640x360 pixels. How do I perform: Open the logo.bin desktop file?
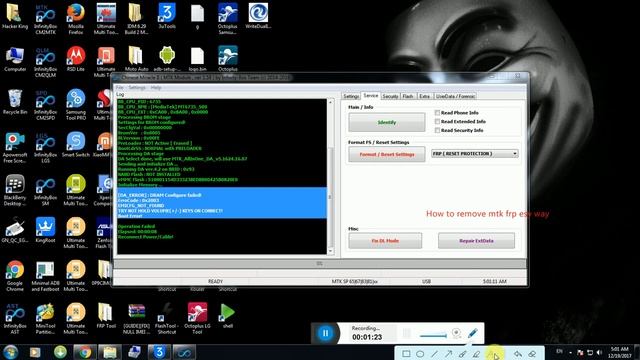pos(197,59)
